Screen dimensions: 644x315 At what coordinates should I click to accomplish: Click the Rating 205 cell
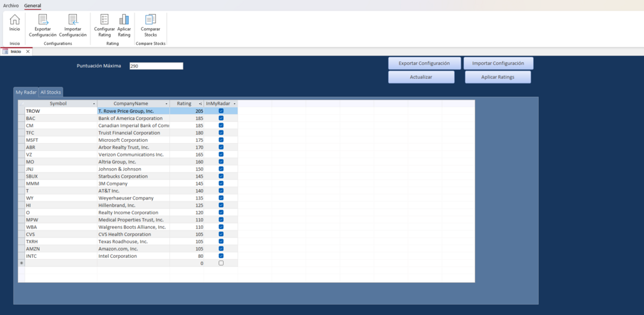[187, 111]
